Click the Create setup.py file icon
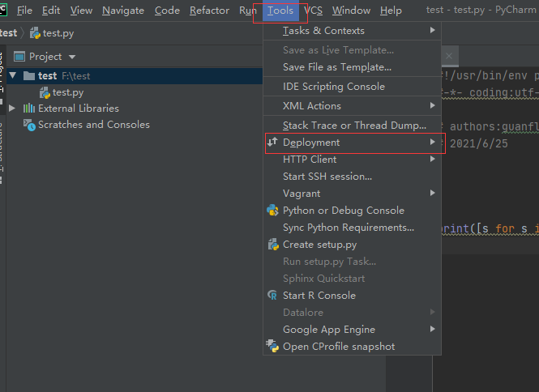This screenshot has width=539, height=392. point(273,245)
